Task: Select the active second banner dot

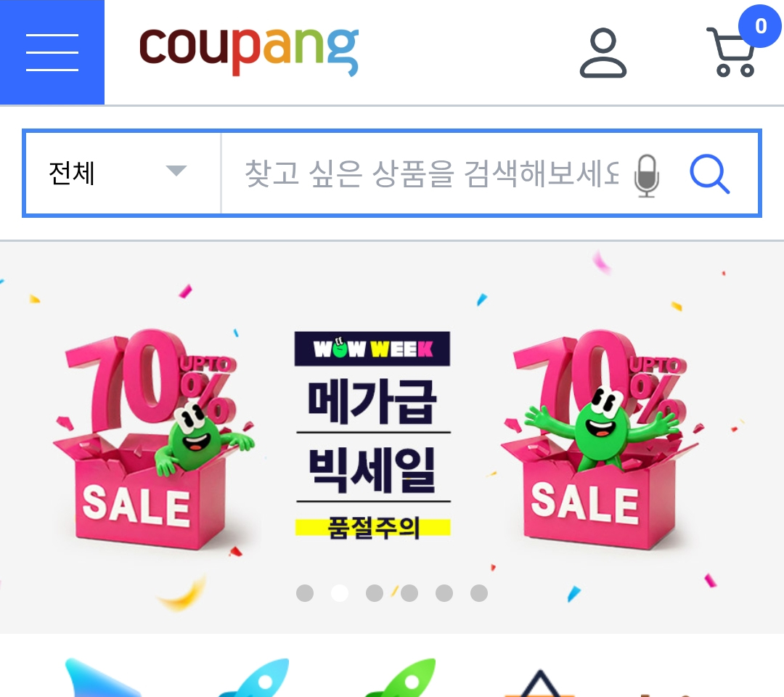Action: [340, 593]
